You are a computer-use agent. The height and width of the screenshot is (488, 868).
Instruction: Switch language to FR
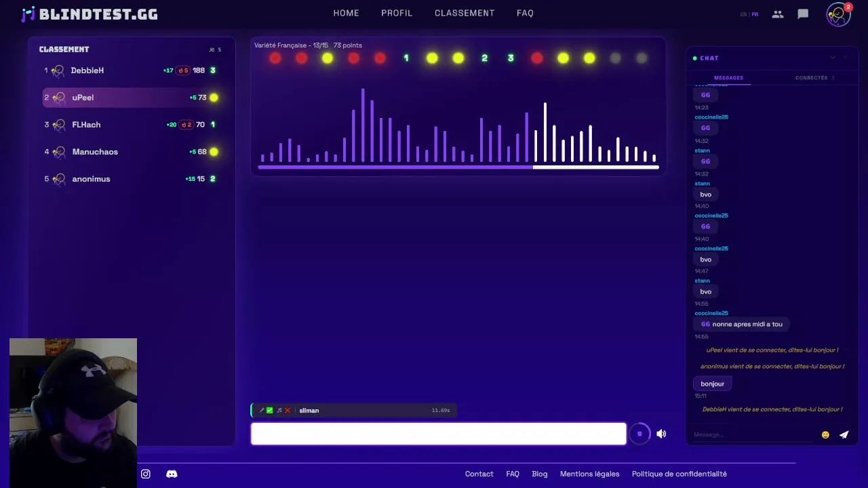pyautogui.click(x=755, y=14)
